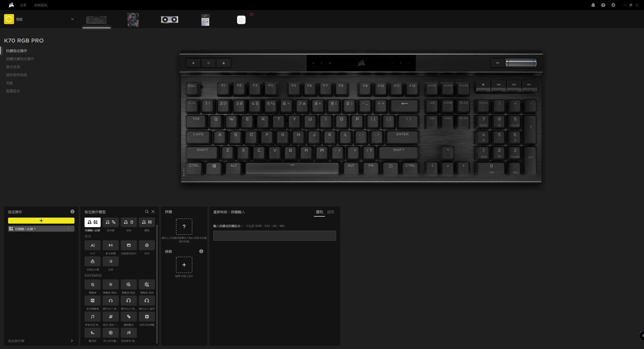
Task: Click the keyboard stop media key
Action: (x=483, y=85)
